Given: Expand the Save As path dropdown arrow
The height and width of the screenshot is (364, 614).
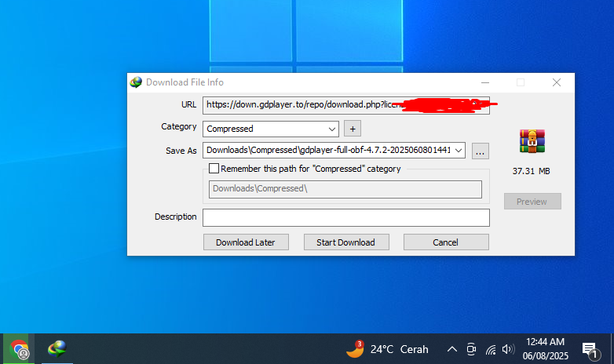Looking at the screenshot, I should pos(459,151).
